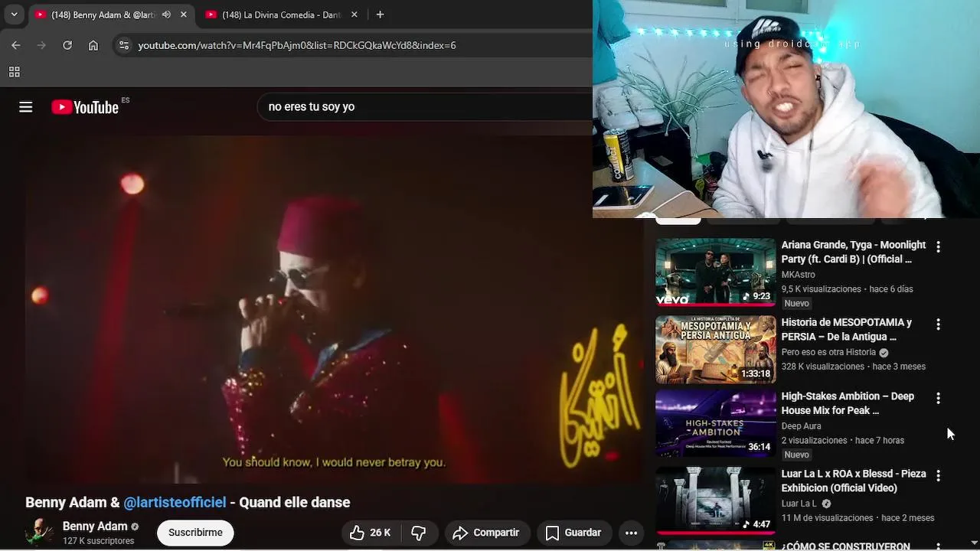Open Deep Aura channel name
This screenshot has width=980, height=551.
click(801, 426)
